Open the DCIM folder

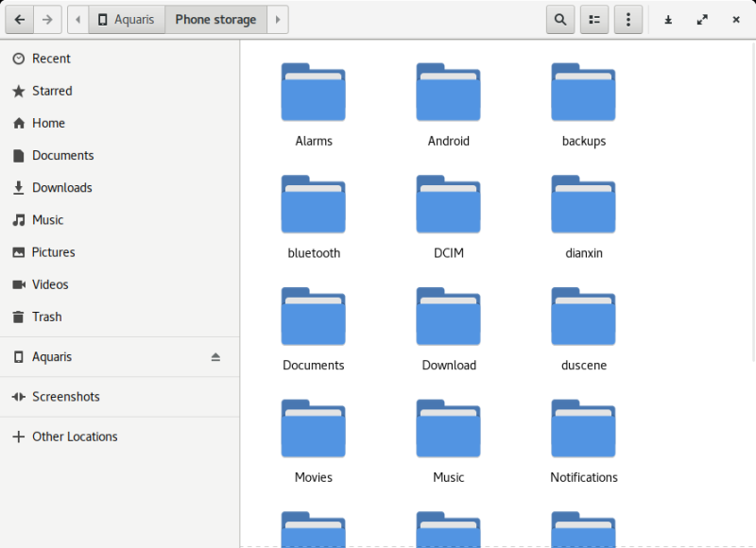[448, 205]
